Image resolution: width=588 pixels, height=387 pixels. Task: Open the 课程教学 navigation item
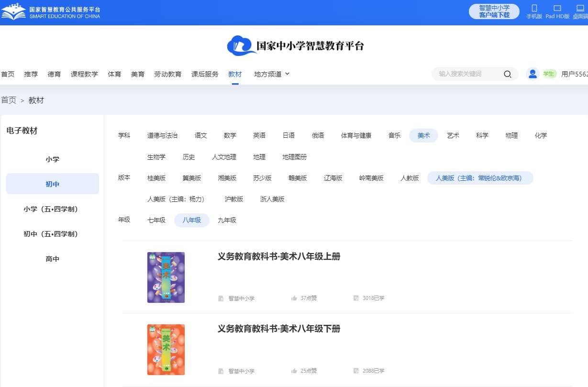click(85, 74)
